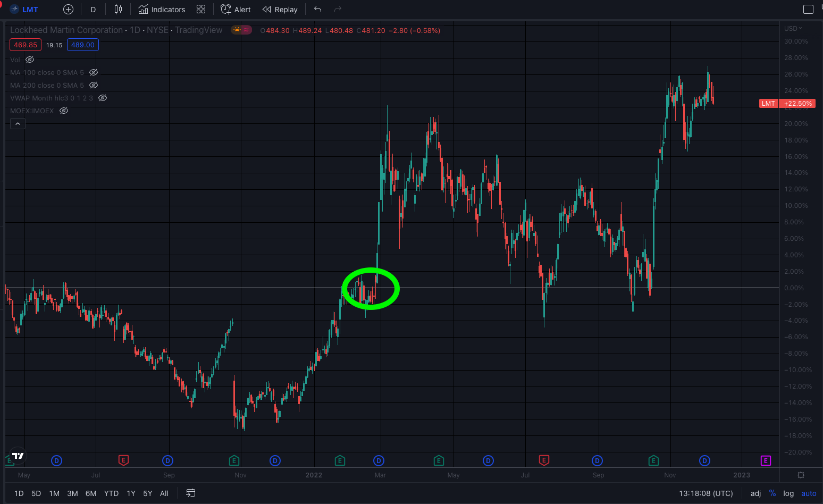Click dividend marker after Nov 2021
The width and height of the screenshot is (823, 504).
tap(275, 460)
